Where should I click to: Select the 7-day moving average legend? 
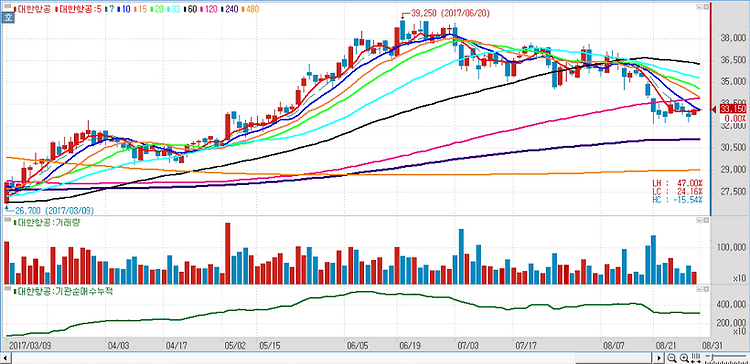110,9
